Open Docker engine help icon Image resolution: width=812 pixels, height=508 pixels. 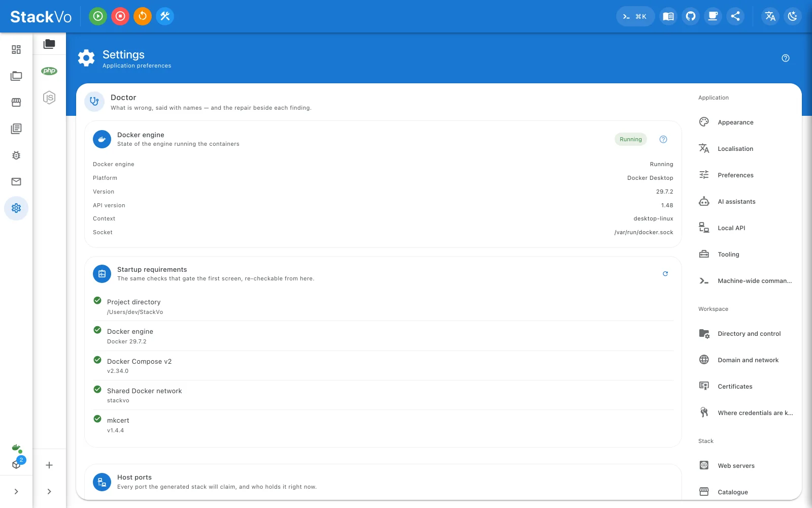[x=663, y=139]
